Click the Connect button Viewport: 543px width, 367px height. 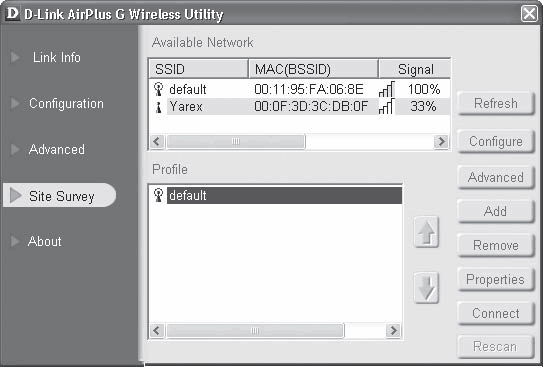tap(496, 313)
